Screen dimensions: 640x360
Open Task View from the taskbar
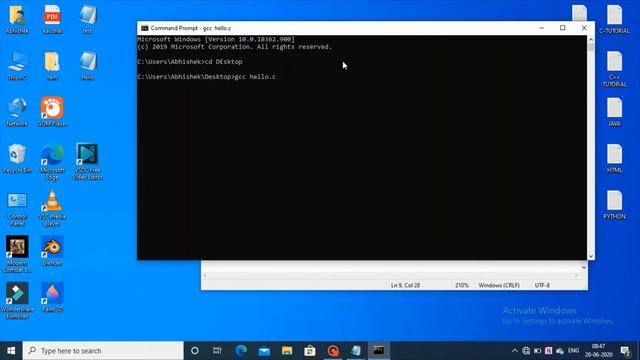(x=217, y=351)
